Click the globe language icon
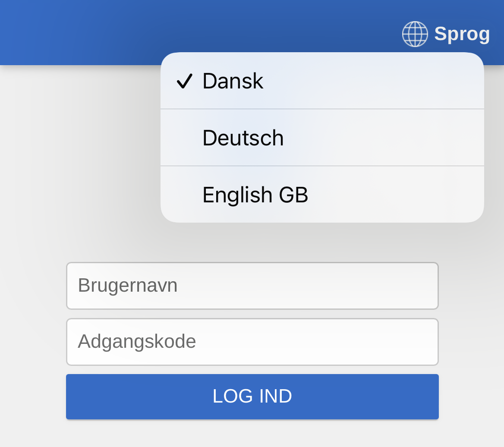 point(415,34)
